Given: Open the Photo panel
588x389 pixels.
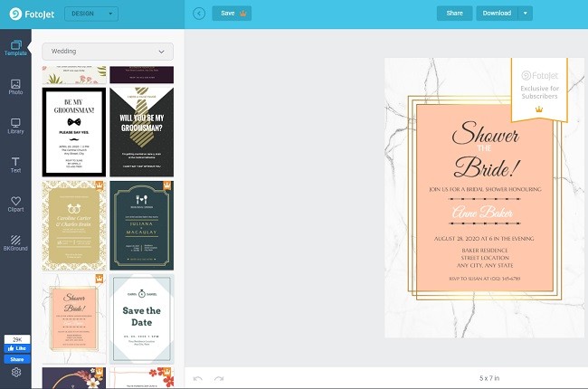Looking at the screenshot, I should click(15, 87).
